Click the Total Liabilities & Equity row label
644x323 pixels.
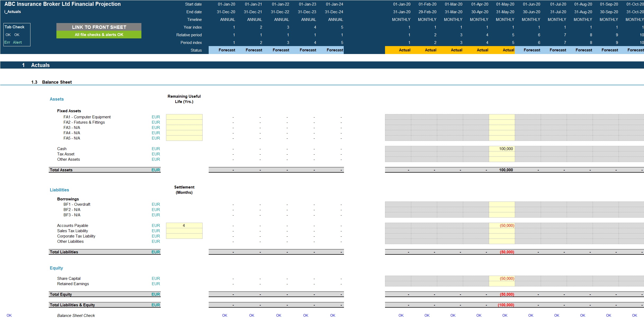[x=72, y=305]
